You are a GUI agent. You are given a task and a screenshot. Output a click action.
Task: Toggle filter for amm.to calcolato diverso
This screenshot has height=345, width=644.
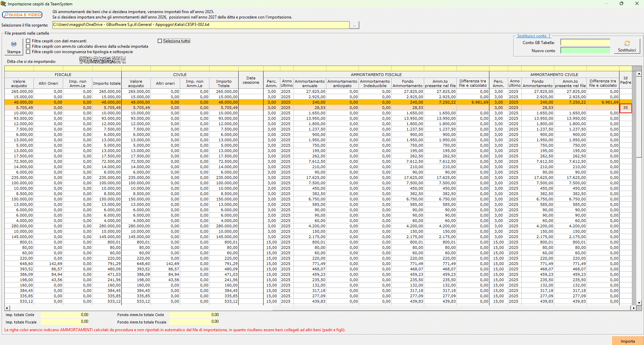(28, 46)
